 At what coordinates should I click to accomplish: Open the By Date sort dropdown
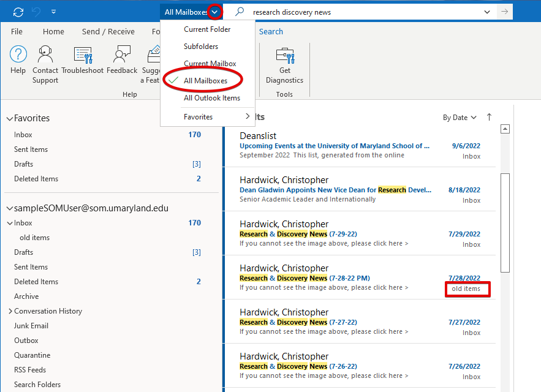pyautogui.click(x=460, y=118)
